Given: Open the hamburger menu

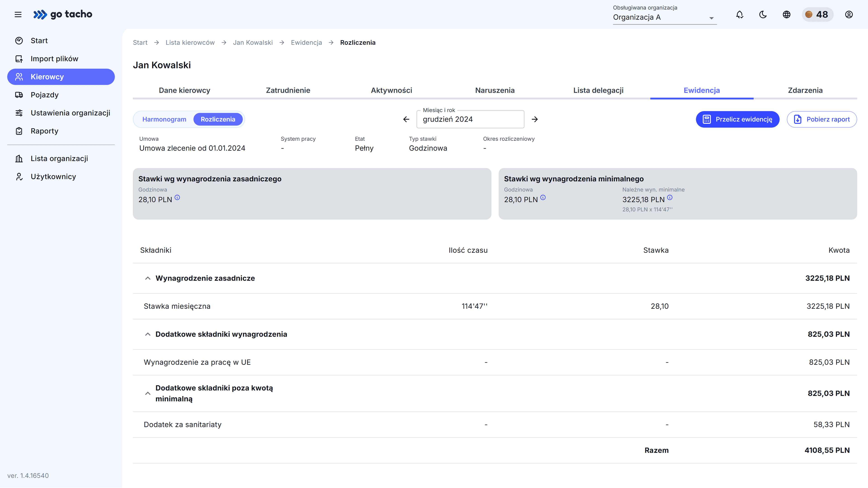Looking at the screenshot, I should pos(18,14).
